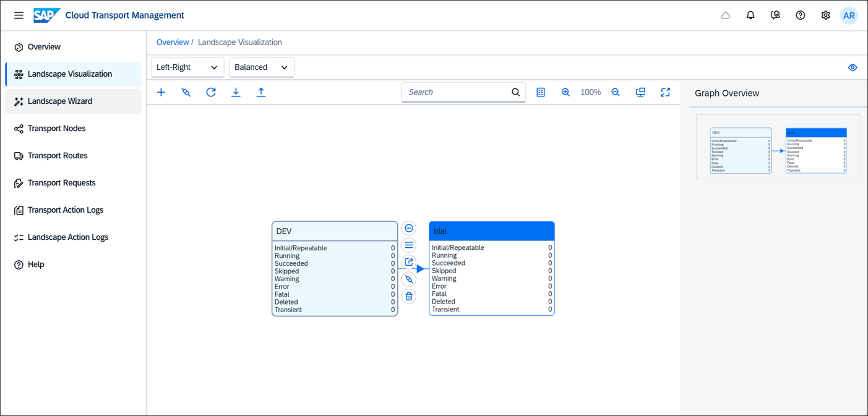Open Transport Nodes in sidebar
Image resolution: width=868 pixels, height=416 pixels.
(x=73, y=129)
